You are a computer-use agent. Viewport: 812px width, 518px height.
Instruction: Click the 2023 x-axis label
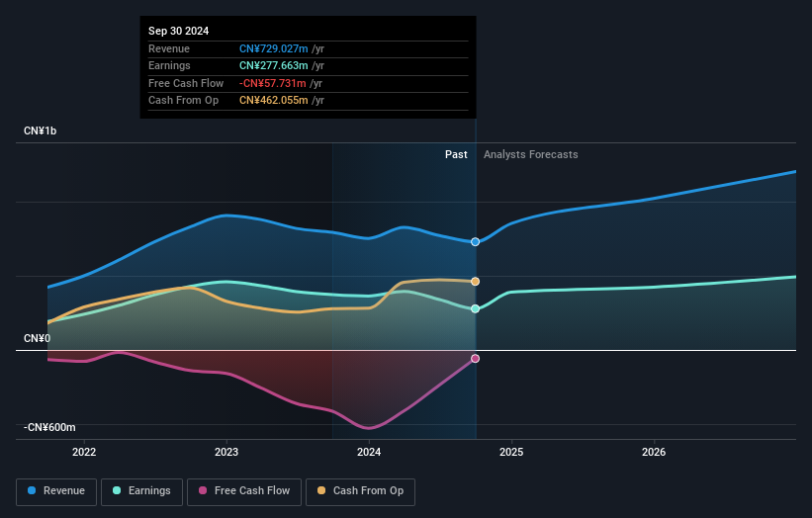[226, 453]
